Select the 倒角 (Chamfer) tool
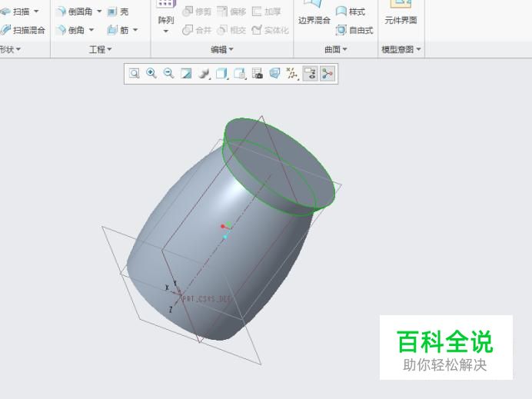 (71, 30)
